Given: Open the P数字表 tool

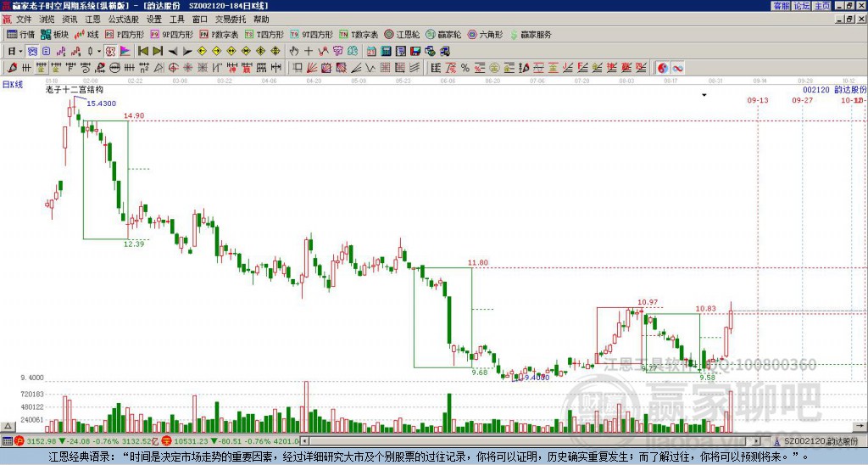Looking at the screenshot, I should [219, 34].
